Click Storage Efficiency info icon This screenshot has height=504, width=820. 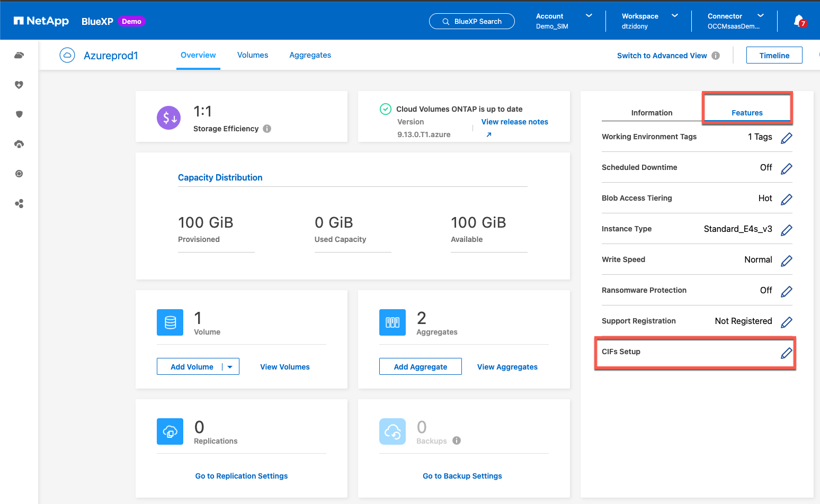coord(267,129)
